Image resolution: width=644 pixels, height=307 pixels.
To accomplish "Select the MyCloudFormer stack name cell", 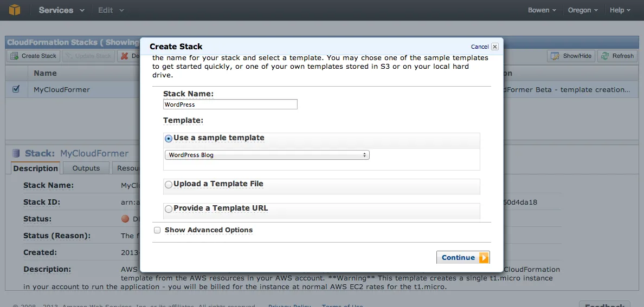I will (62, 89).
